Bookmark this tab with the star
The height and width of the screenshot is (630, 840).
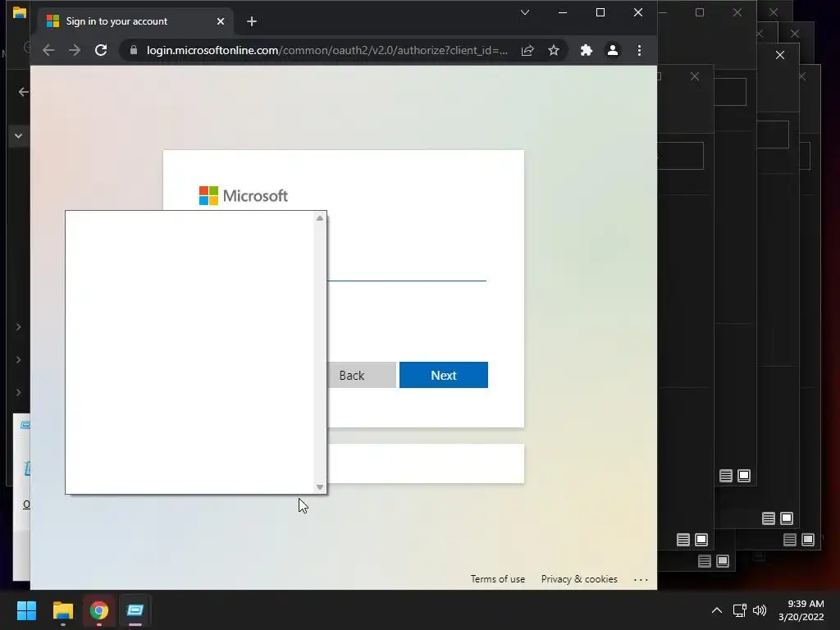click(x=554, y=50)
